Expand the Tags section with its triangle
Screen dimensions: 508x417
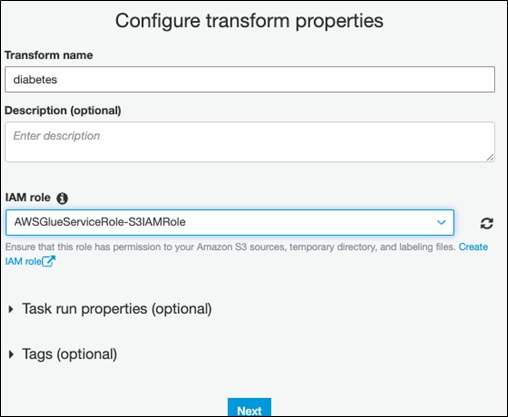pos(11,354)
